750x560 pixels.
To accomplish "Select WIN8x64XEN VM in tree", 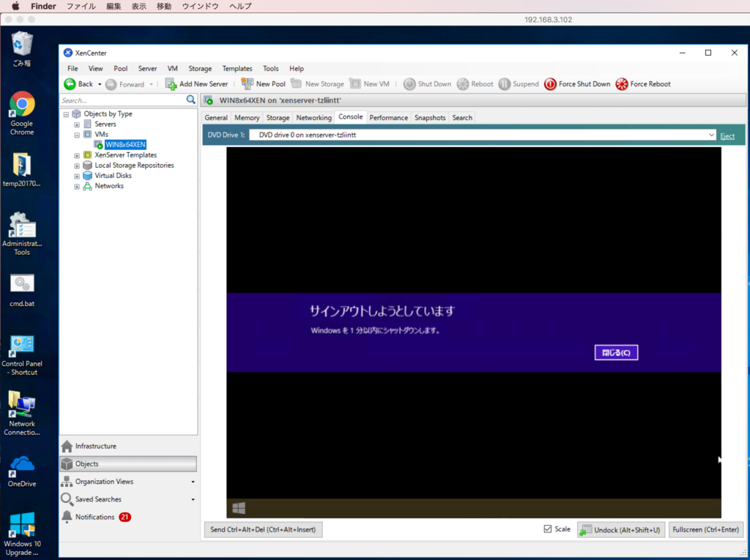I will (125, 144).
